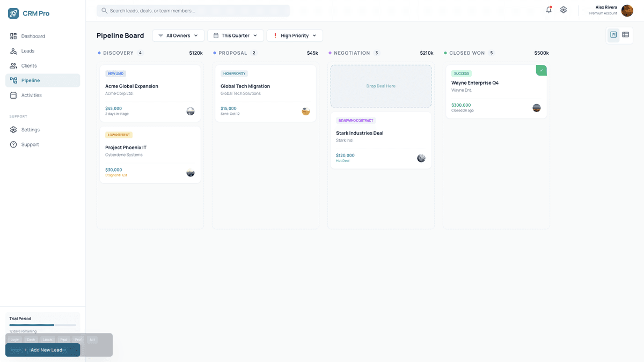Open the High Priority filter dropdown
Screen dimensions: 644x362
pos(294,35)
